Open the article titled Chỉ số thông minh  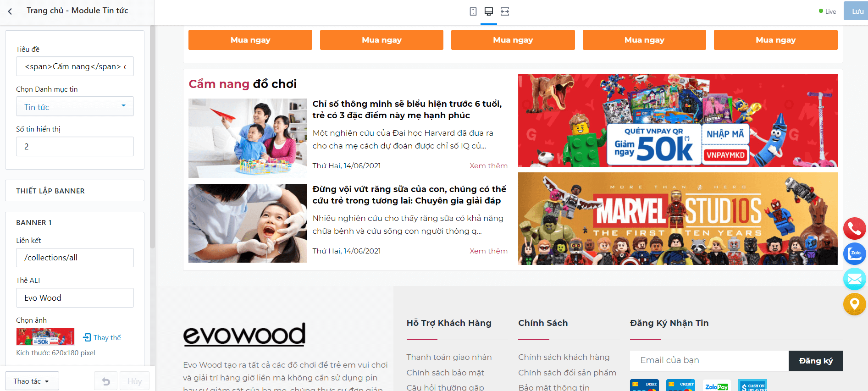(407, 110)
